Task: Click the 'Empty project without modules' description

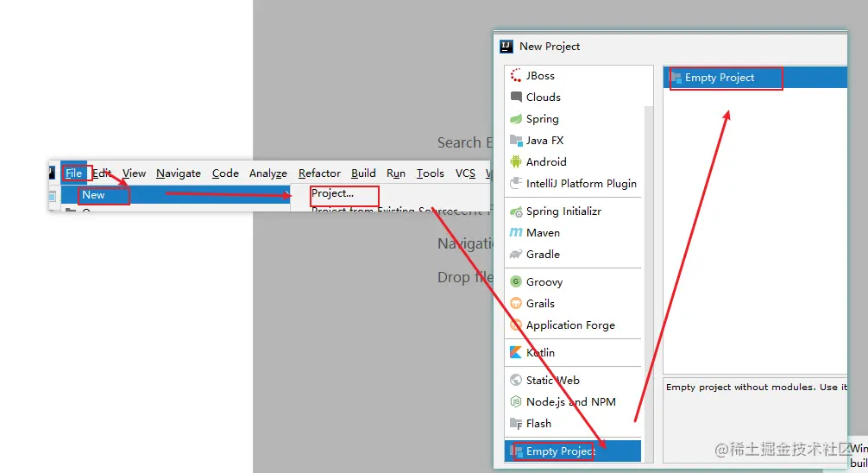Action: pos(756,388)
